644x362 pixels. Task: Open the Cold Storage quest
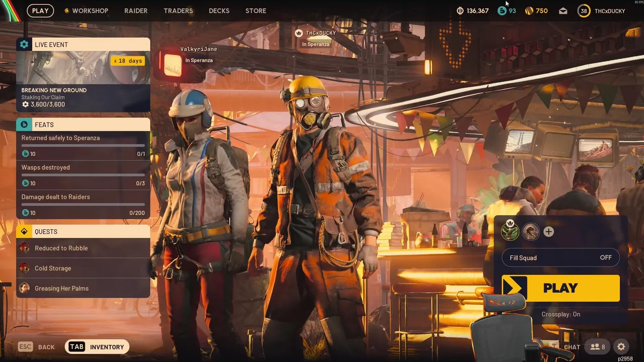[x=83, y=268]
